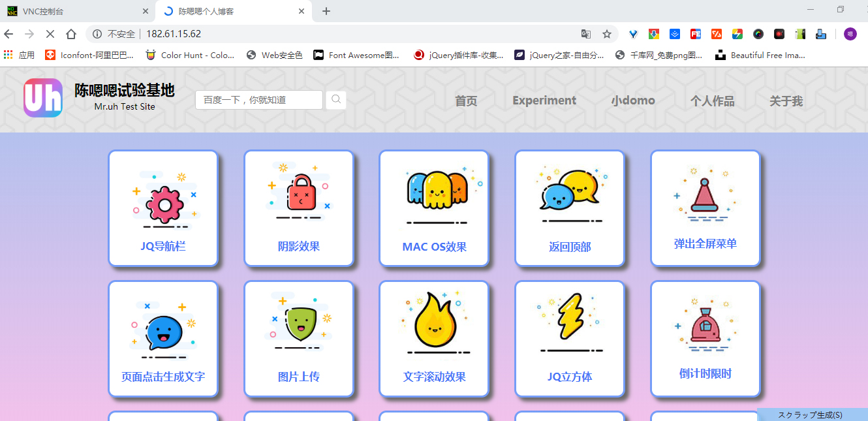868x421 pixels.
Task: Bookmark the page via the star icon
Action: [x=606, y=33]
